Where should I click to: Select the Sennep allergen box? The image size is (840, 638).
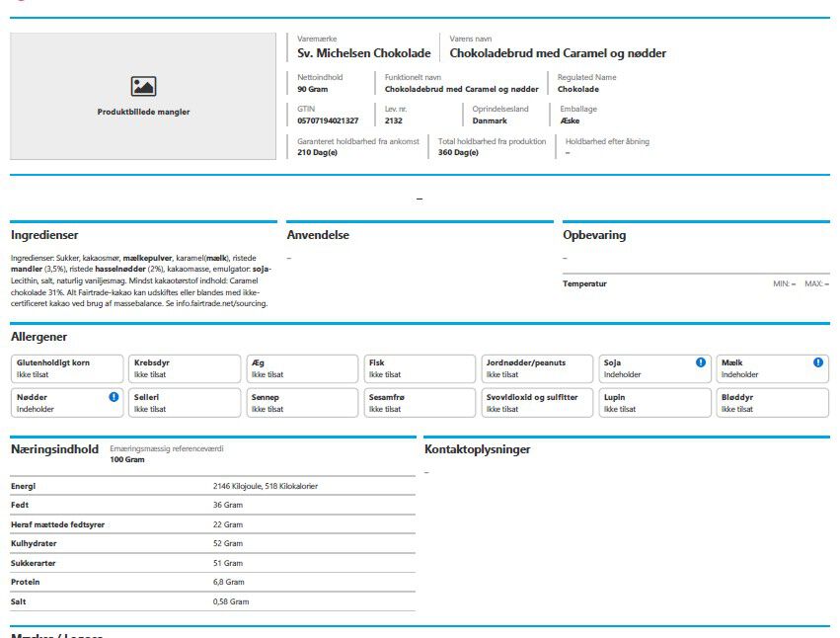(x=302, y=403)
